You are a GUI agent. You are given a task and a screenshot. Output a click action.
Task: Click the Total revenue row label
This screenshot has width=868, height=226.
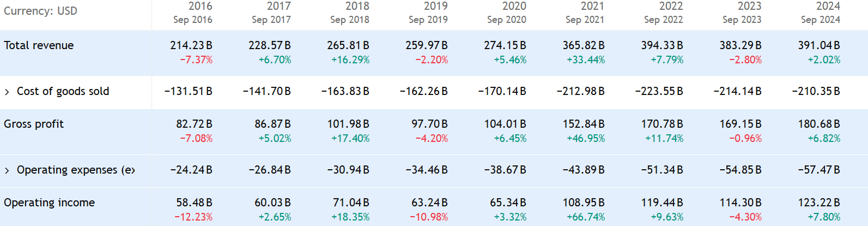(x=39, y=45)
